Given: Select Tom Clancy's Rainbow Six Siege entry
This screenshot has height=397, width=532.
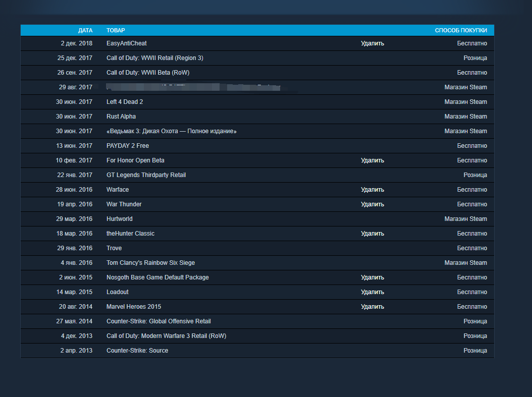Looking at the screenshot, I should [150, 263].
